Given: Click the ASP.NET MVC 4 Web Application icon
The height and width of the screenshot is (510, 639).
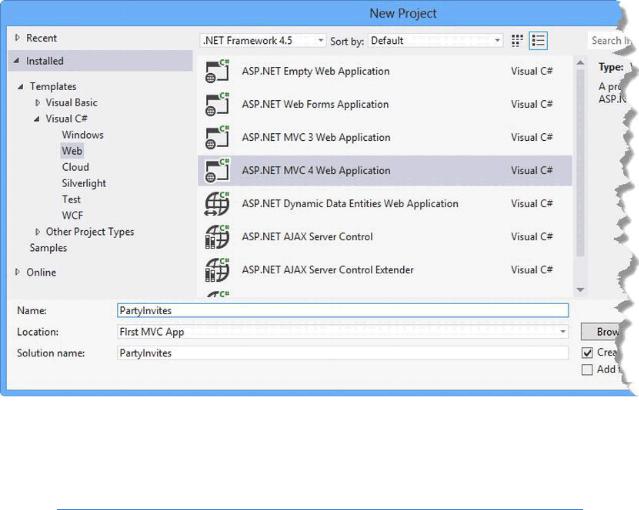Looking at the screenshot, I should pyautogui.click(x=217, y=170).
